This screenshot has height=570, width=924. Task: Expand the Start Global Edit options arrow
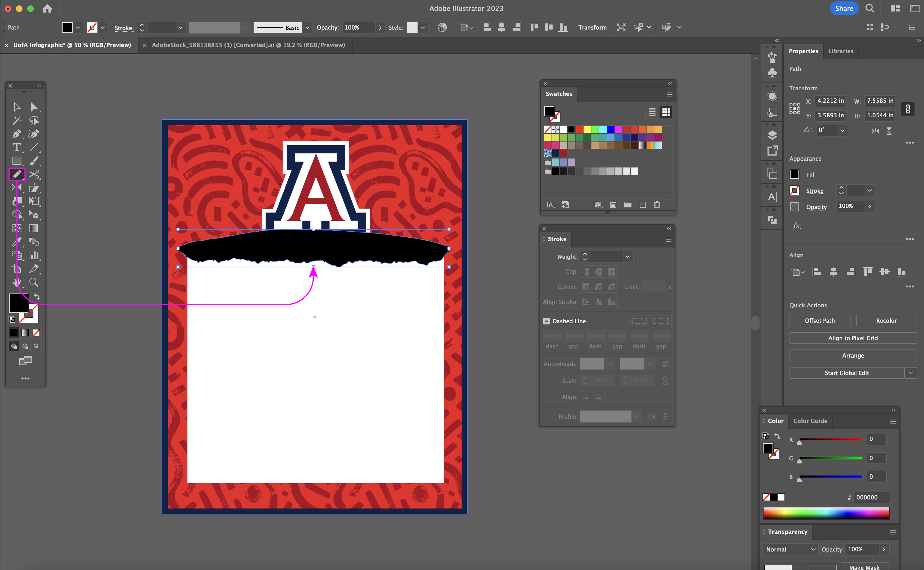pos(911,373)
